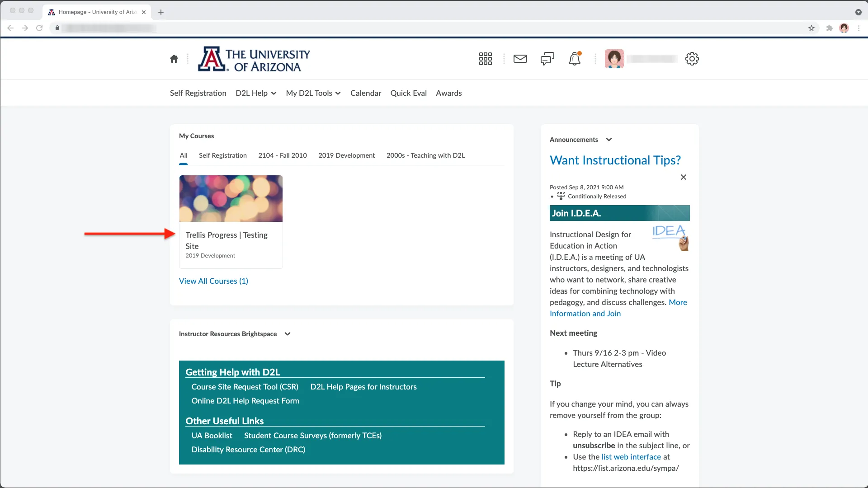This screenshot has width=868, height=488.
Task: Click the Mail envelope icon
Action: coord(520,58)
